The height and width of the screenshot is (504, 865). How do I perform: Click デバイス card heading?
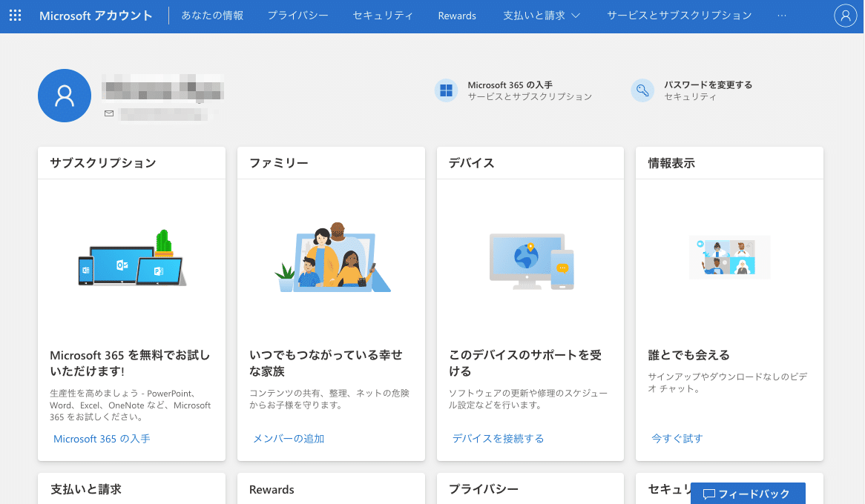coord(472,163)
